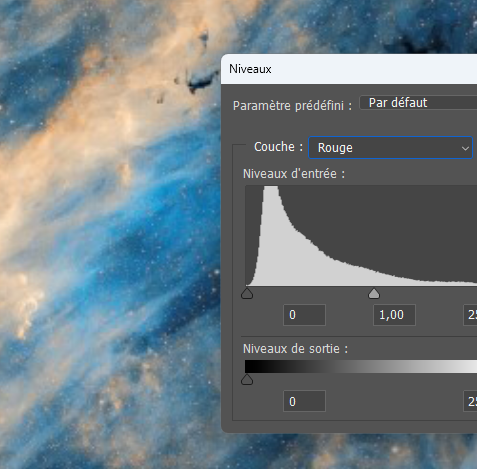Focus the input shadow field showing 0

pyautogui.click(x=304, y=315)
